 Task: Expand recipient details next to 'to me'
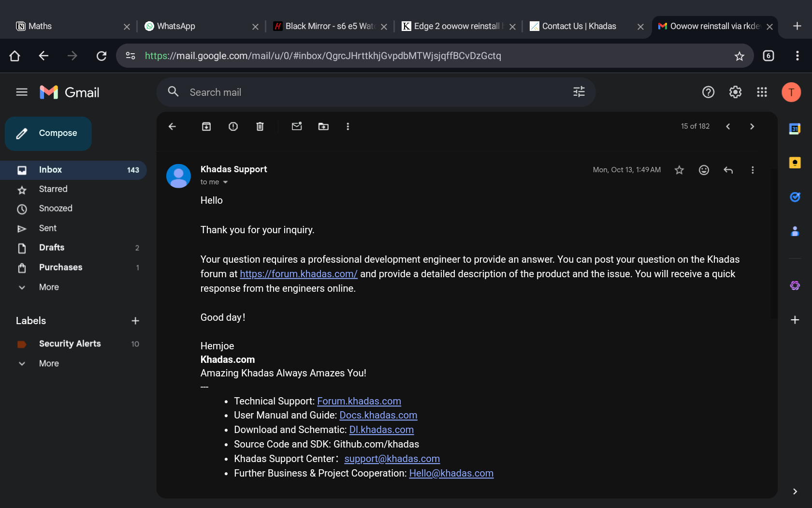pos(225,182)
